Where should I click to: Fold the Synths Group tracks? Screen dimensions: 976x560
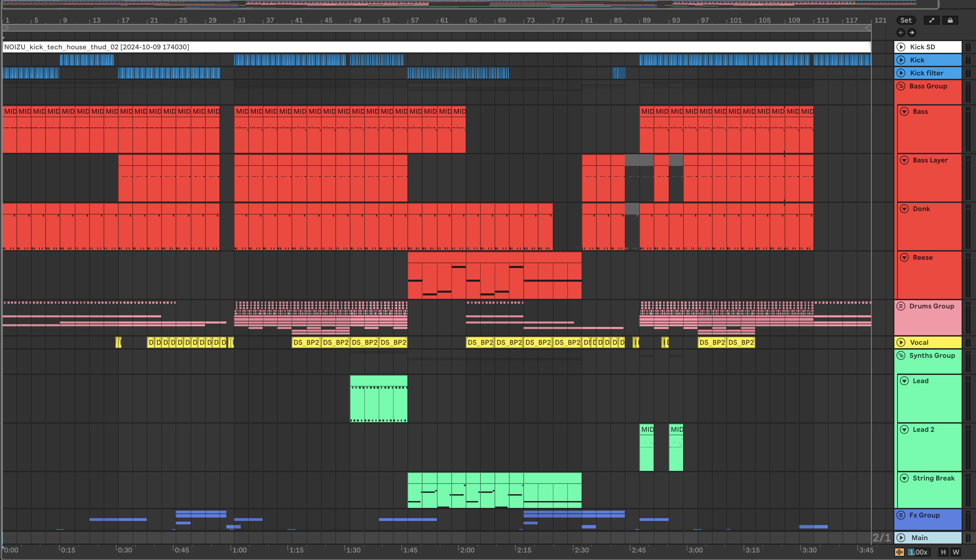901,355
